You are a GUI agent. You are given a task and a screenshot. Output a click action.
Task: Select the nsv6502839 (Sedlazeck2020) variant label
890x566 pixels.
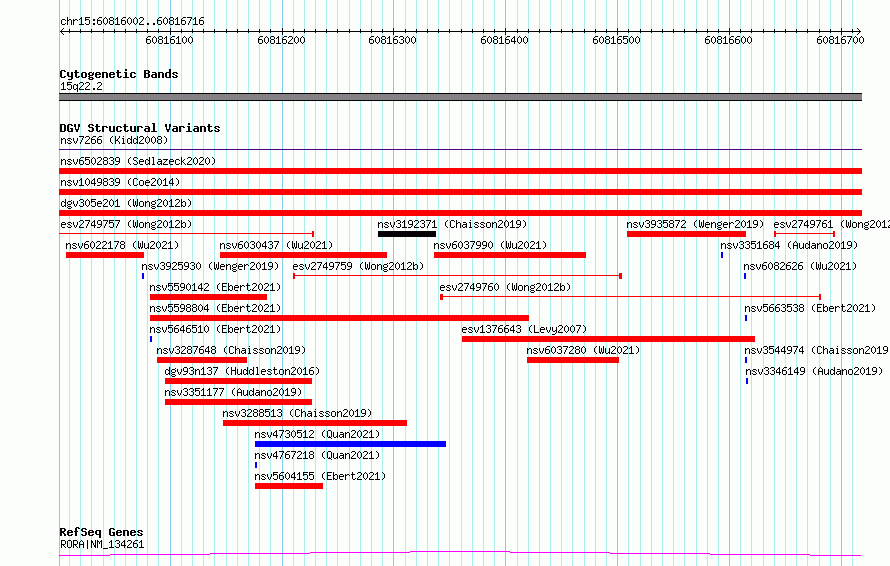pyautogui.click(x=138, y=161)
